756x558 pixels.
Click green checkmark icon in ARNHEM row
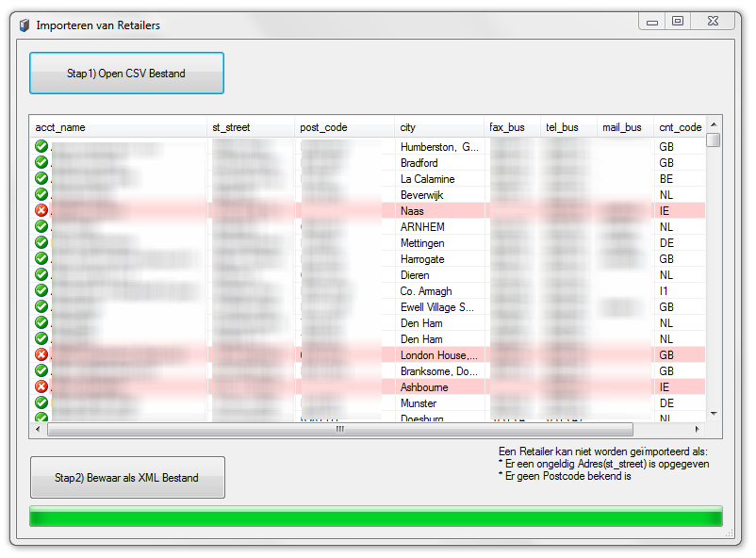tap(41, 227)
